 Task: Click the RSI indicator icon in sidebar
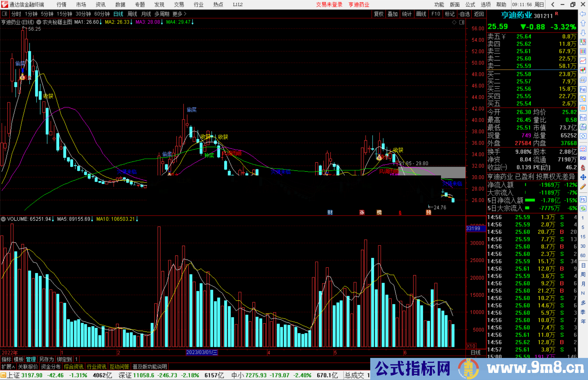[x=583, y=158]
